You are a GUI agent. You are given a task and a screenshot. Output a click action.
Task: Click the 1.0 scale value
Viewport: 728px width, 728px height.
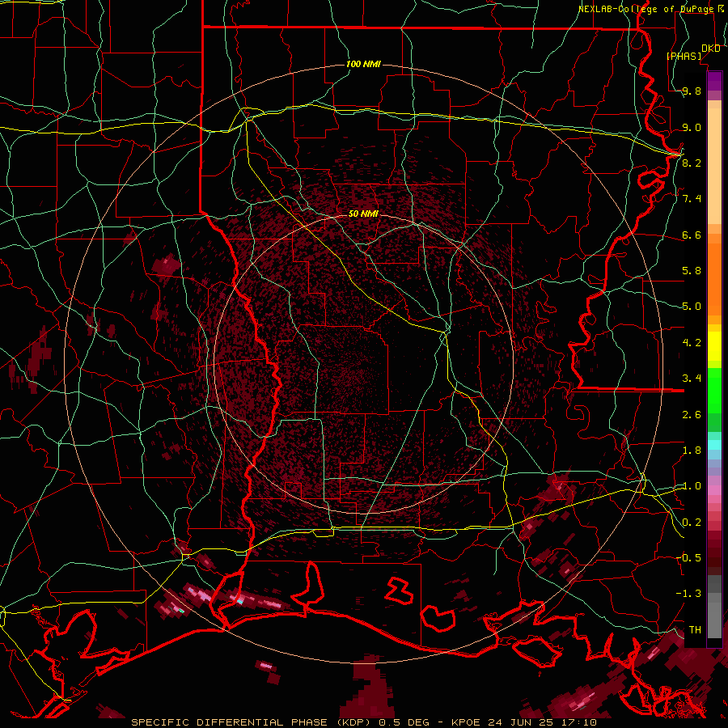pyautogui.click(x=692, y=486)
